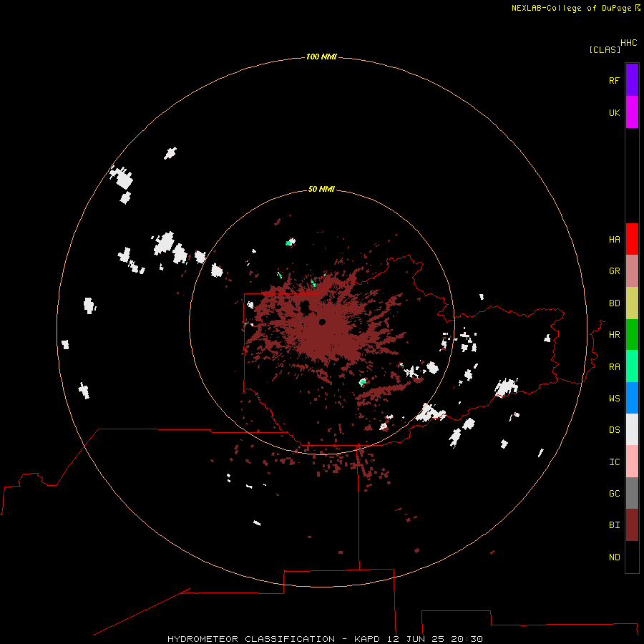Viewport: 644px width, 644px height.
Task: Click the IC legend label
Action: tap(614, 462)
